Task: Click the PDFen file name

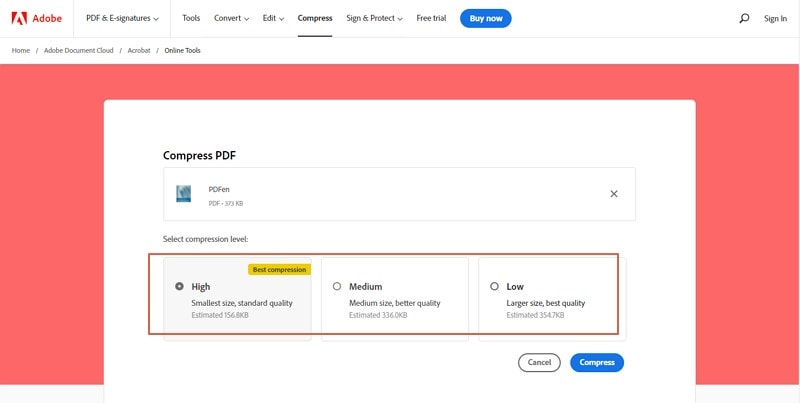Action: pos(219,189)
